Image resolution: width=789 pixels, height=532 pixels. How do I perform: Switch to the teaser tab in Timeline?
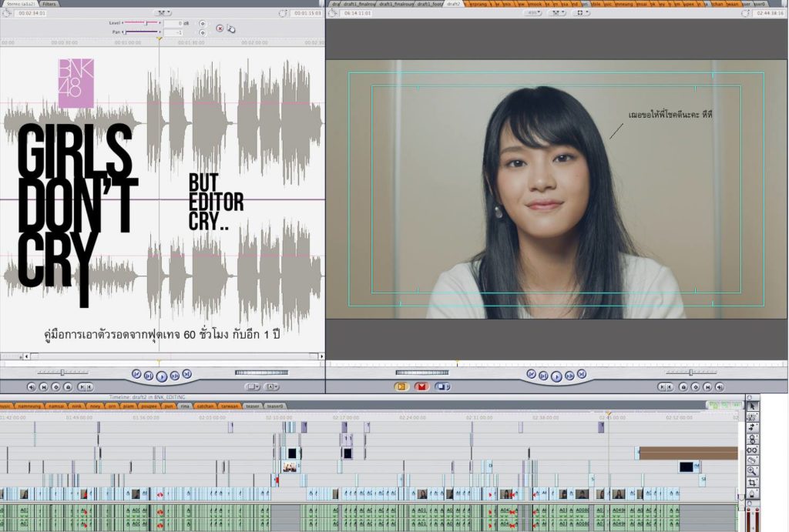pyautogui.click(x=253, y=406)
